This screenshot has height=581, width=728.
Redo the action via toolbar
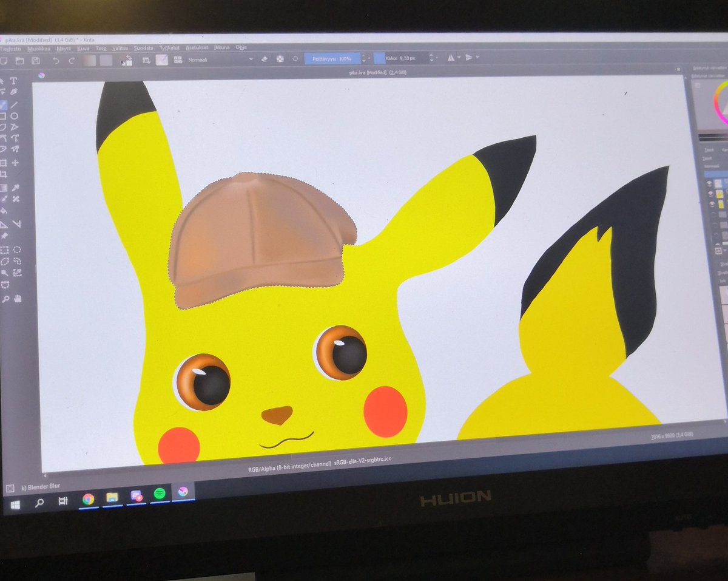[x=72, y=61]
